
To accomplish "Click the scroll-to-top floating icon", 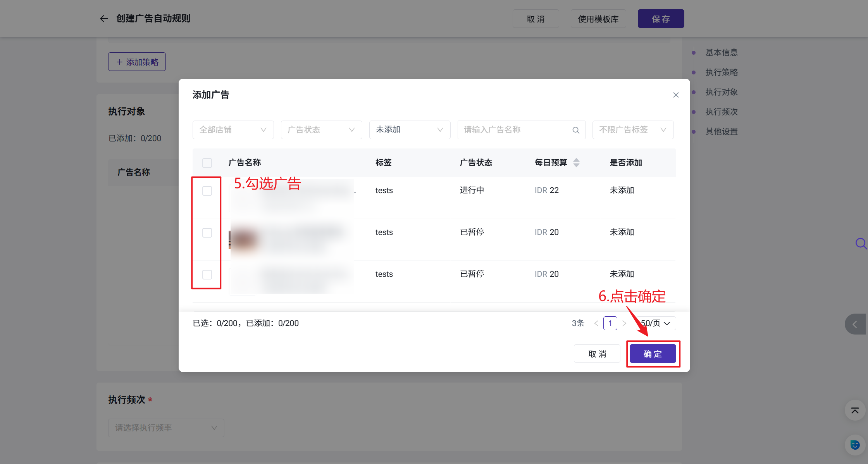I will pos(854,411).
